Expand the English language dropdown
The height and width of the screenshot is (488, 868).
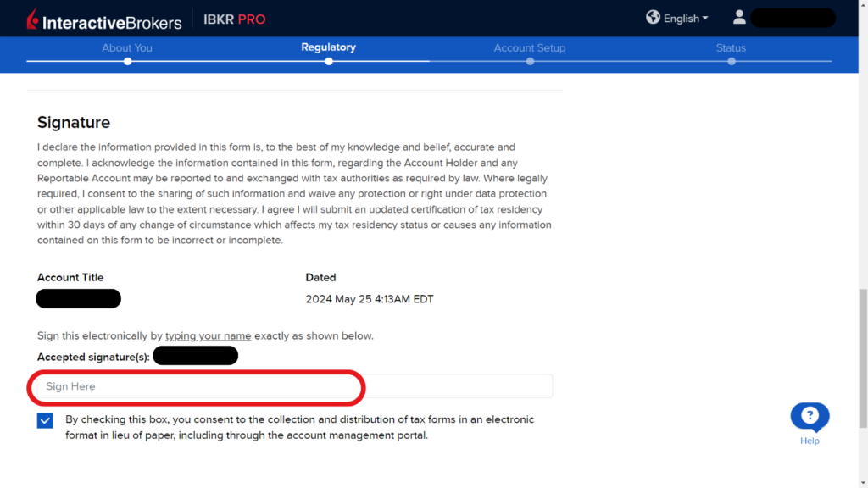click(x=685, y=19)
